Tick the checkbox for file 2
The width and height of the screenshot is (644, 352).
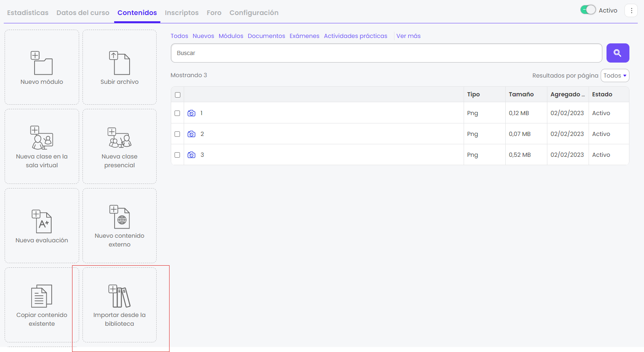pyautogui.click(x=177, y=134)
